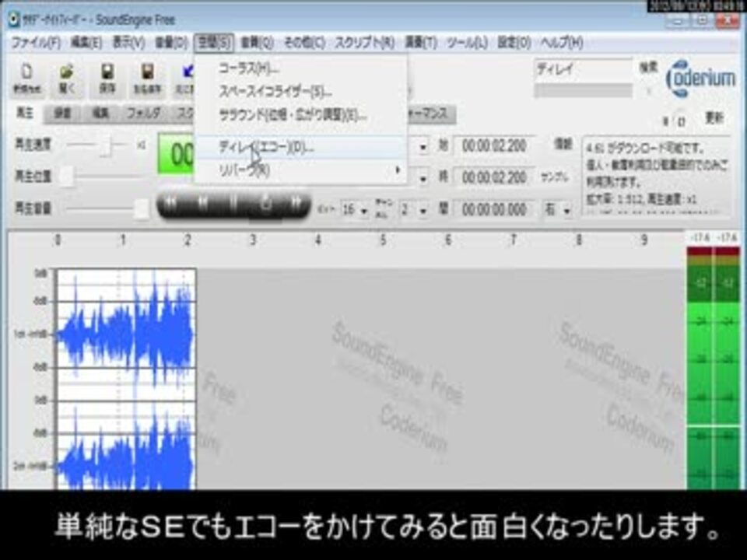747x560 pixels.
Task: Click the 検索 search button
Action: coord(648,68)
